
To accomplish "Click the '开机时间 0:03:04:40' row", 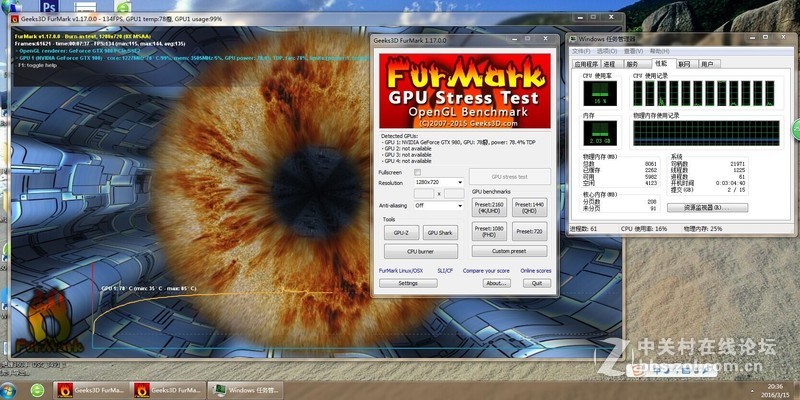I will (x=709, y=183).
